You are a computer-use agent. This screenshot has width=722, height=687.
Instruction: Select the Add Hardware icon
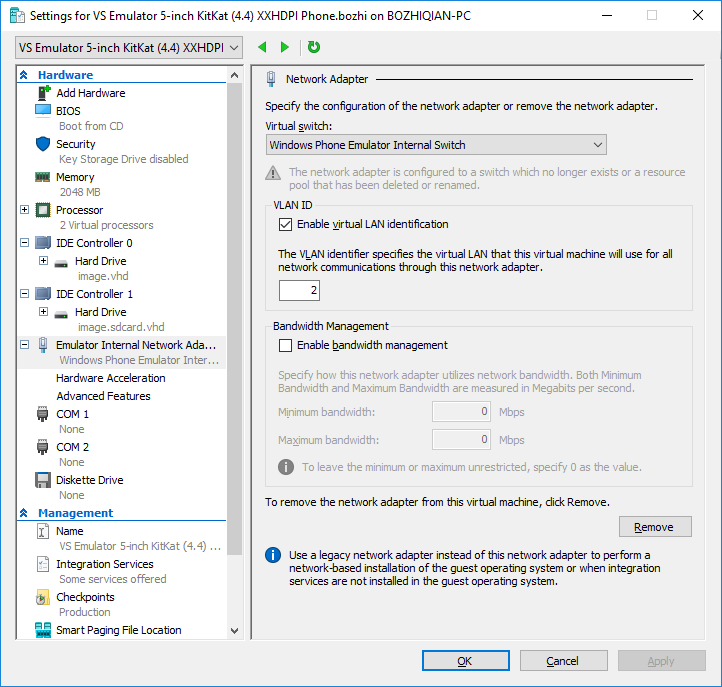(x=43, y=93)
